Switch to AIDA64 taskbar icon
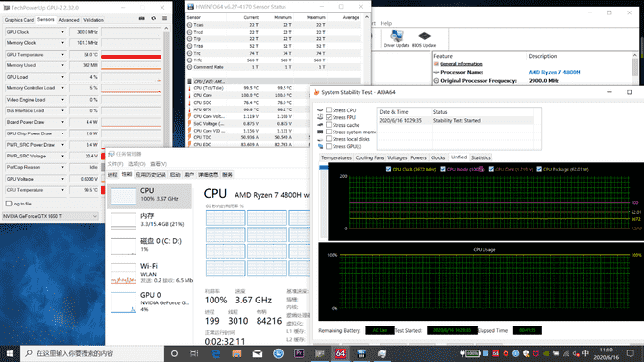This screenshot has height=362, width=644. (x=340, y=353)
